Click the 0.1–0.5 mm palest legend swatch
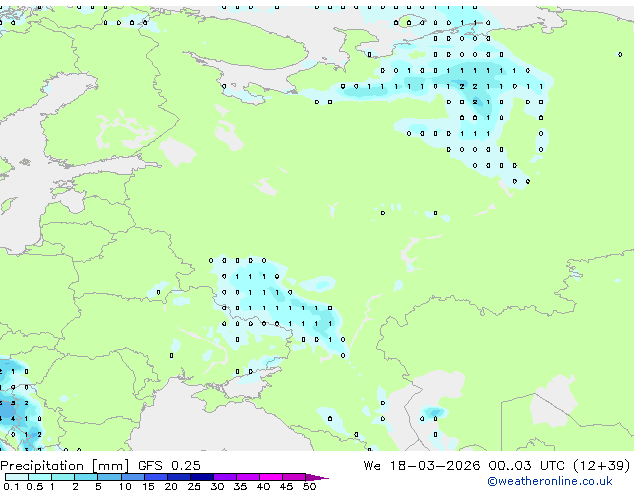This screenshot has width=634, height=490. (x=17, y=477)
